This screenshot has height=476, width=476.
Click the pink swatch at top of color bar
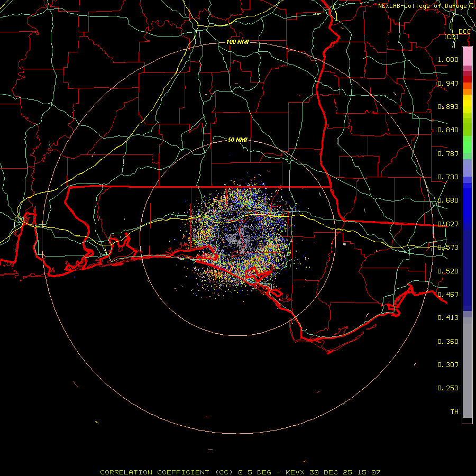tap(467, 57)
